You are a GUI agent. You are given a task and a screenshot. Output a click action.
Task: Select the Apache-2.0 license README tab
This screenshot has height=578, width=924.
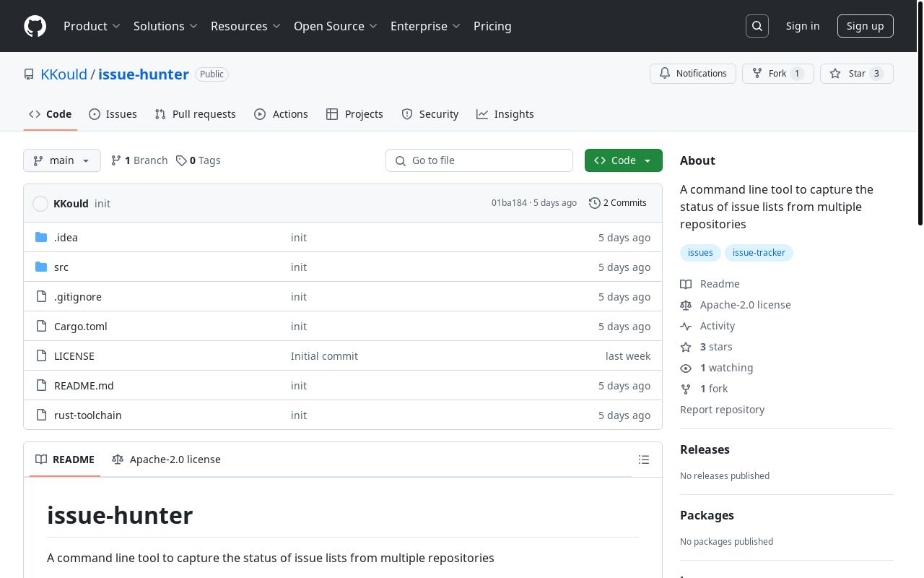click(167, 460)
